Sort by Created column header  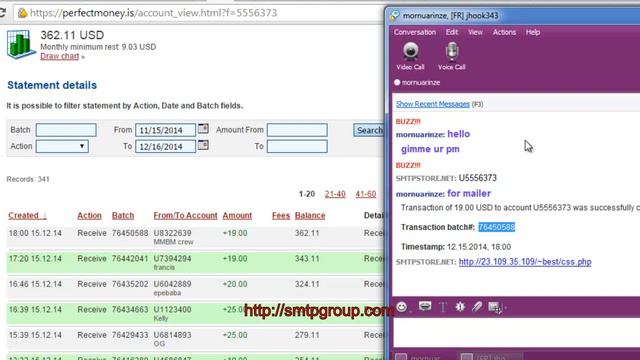pyautogui.click(x=27, y=216)
